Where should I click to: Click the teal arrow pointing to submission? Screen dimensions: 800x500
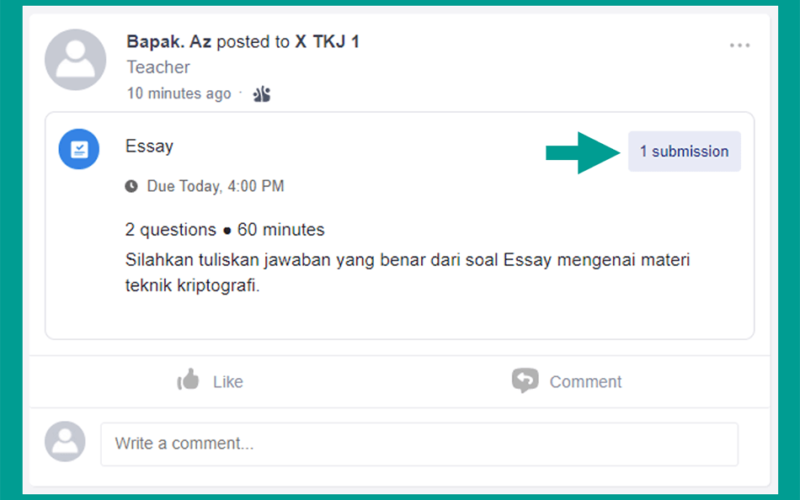click(x=583, y=153)
